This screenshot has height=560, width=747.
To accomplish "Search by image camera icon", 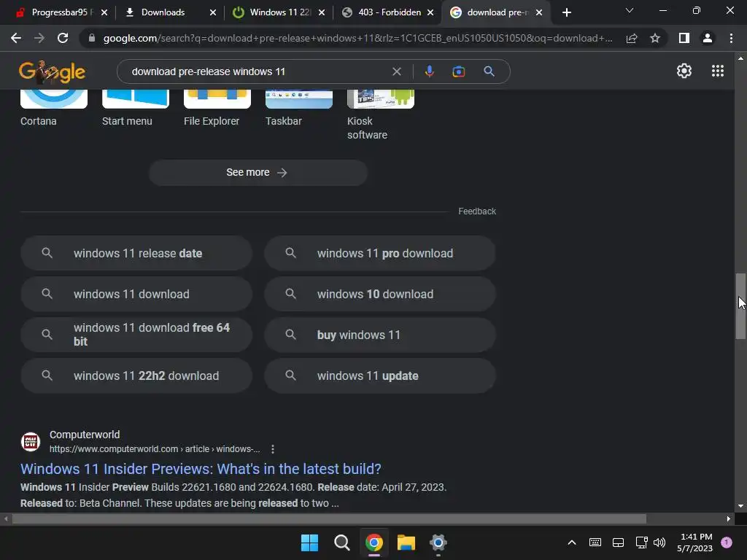I will [x=458, y=71].
